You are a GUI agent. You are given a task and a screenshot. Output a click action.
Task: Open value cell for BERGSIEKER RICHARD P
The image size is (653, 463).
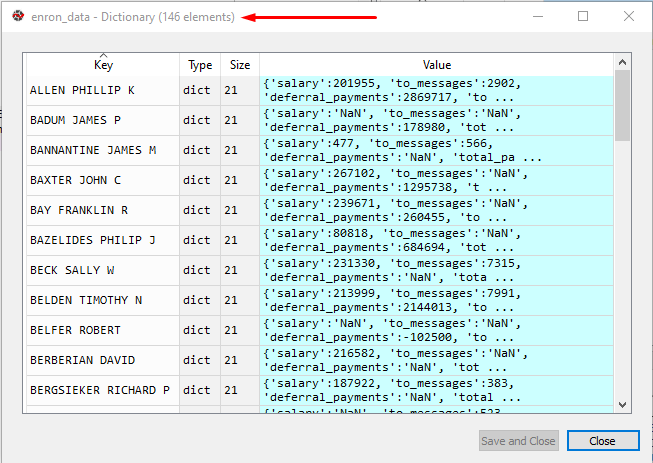pos(436,390)
